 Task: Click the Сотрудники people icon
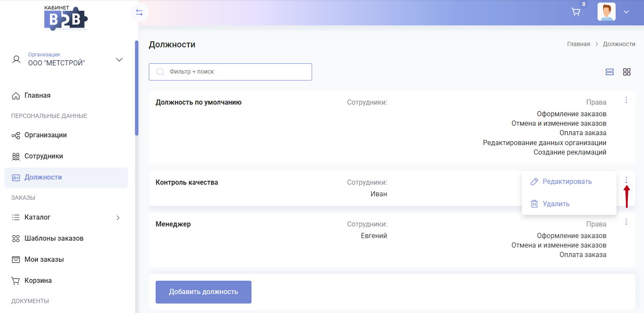point(16,156)
